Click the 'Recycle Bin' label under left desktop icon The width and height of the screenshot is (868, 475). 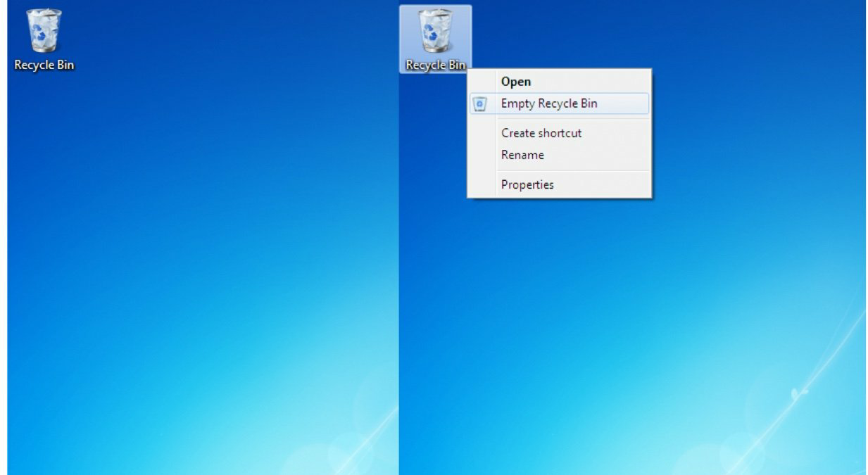click(44, 65)
